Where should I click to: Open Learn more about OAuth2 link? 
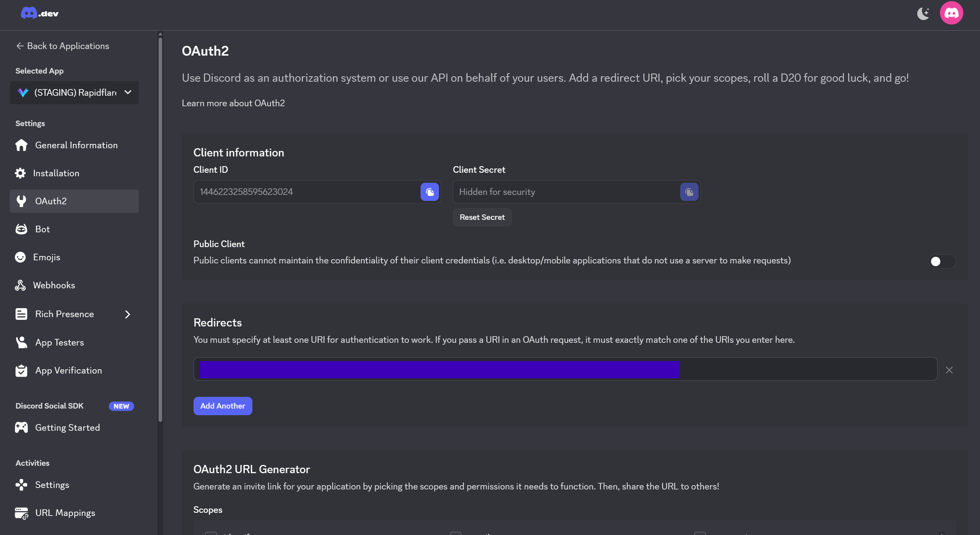(233, 103)
